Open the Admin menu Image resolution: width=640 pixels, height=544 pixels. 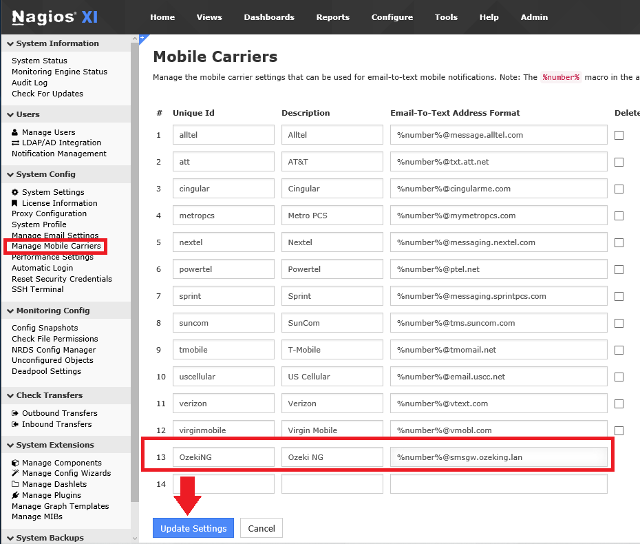[x=534, y=17]
